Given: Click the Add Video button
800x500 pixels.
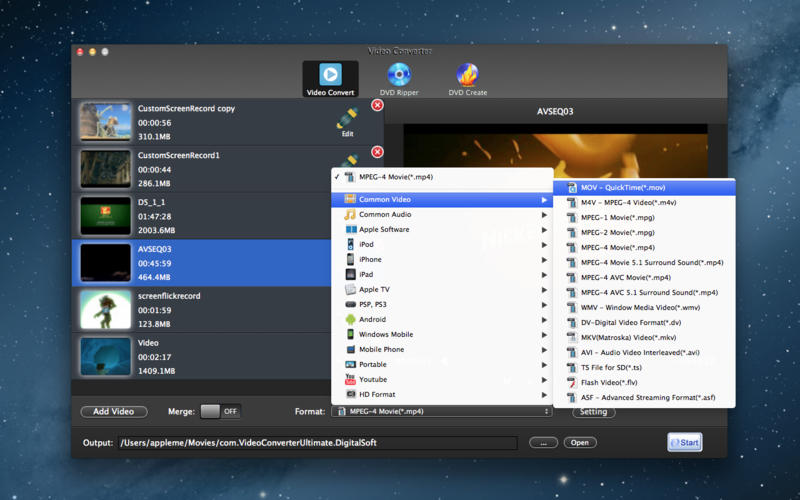Looking at the screenshot, I should click(x=114, y=411).
